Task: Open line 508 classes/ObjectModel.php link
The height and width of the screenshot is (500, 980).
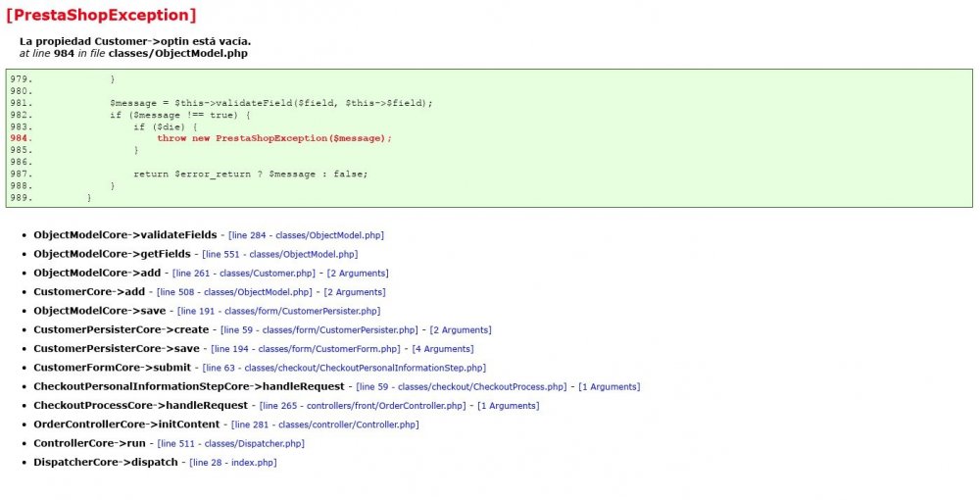Action: click(234, 292)
